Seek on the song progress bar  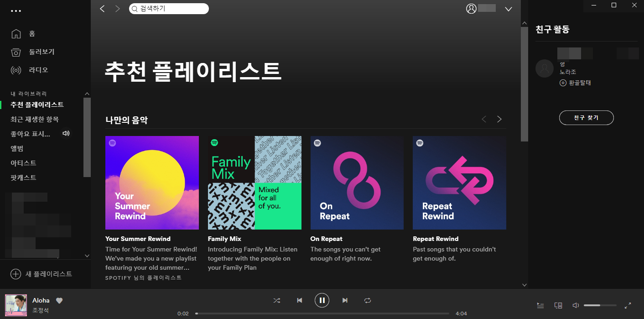pos(322,314)
